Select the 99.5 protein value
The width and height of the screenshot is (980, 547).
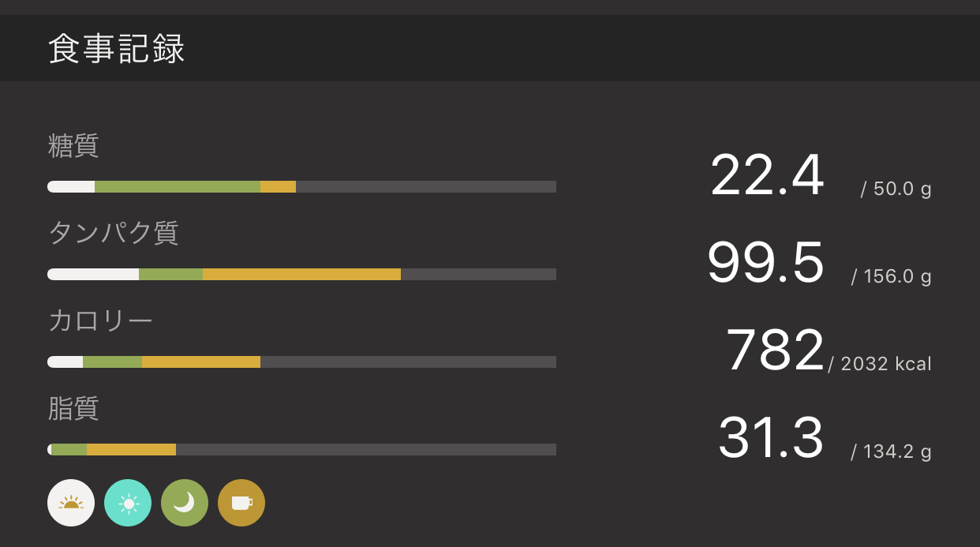click(x=765, y=263)
